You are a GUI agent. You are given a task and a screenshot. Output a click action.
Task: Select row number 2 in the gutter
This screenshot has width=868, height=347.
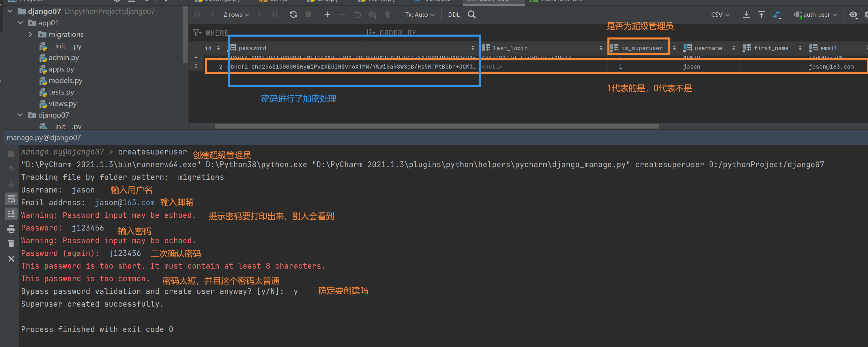[196, 66]
